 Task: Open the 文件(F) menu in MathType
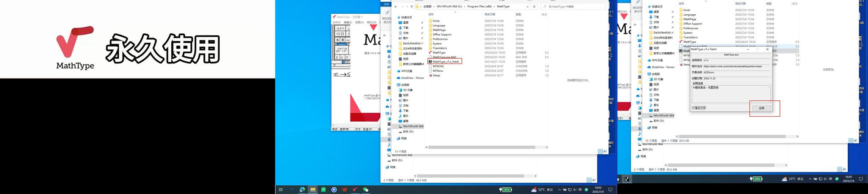pos(336,22)
